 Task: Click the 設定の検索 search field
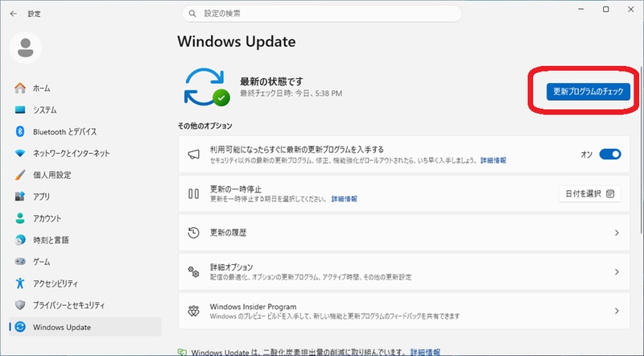pyautogui.click(x=321, y=14)
